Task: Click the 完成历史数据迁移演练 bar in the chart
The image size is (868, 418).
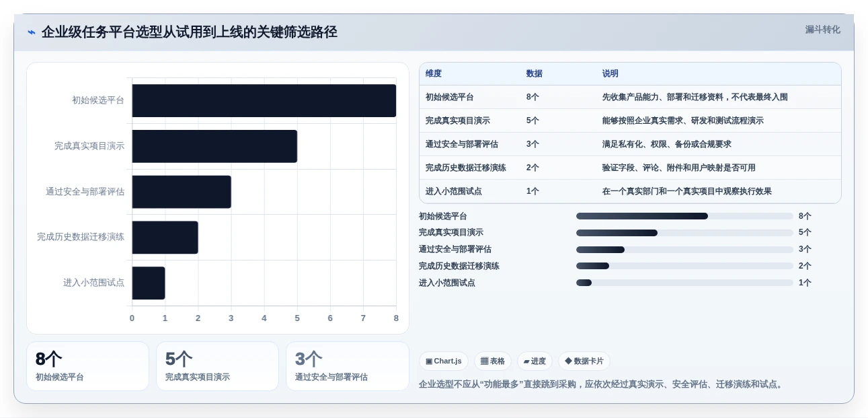Action: 165,238
